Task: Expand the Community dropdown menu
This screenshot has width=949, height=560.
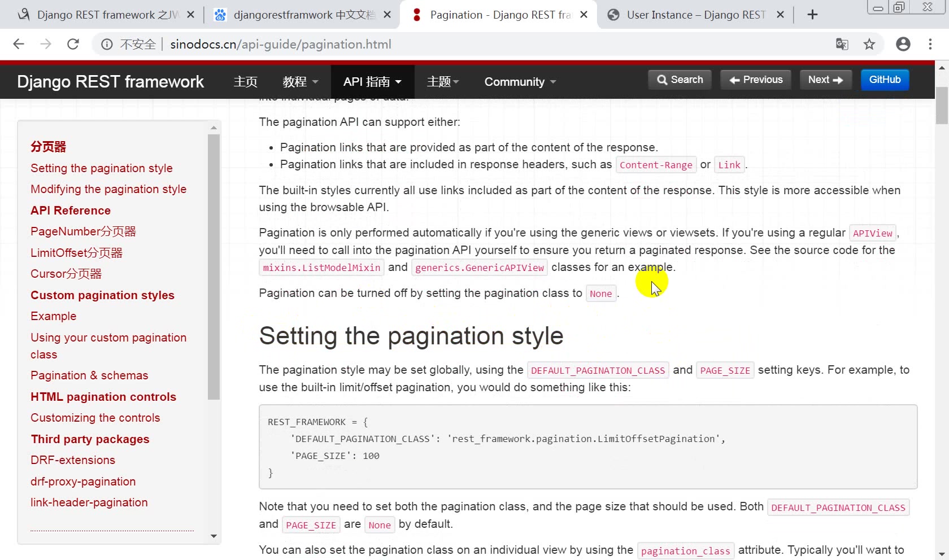Action: tap(520, 82)
